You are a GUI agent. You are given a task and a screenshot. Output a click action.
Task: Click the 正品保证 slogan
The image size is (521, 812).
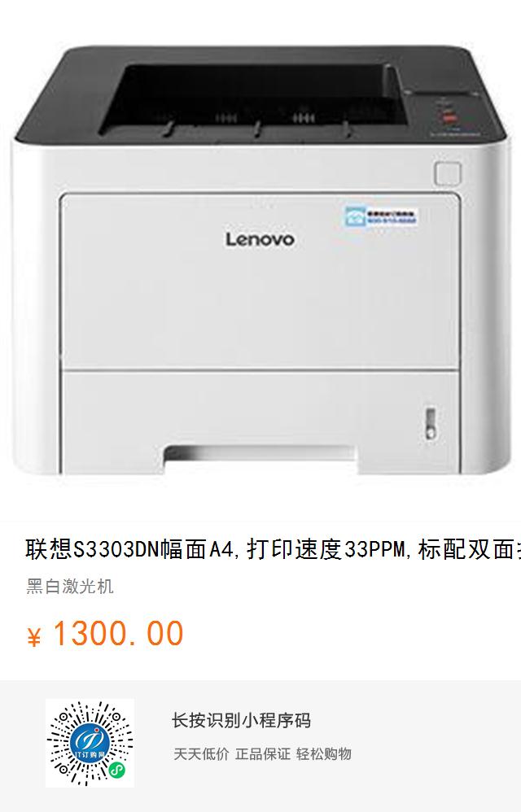click(x=263, y=753)
